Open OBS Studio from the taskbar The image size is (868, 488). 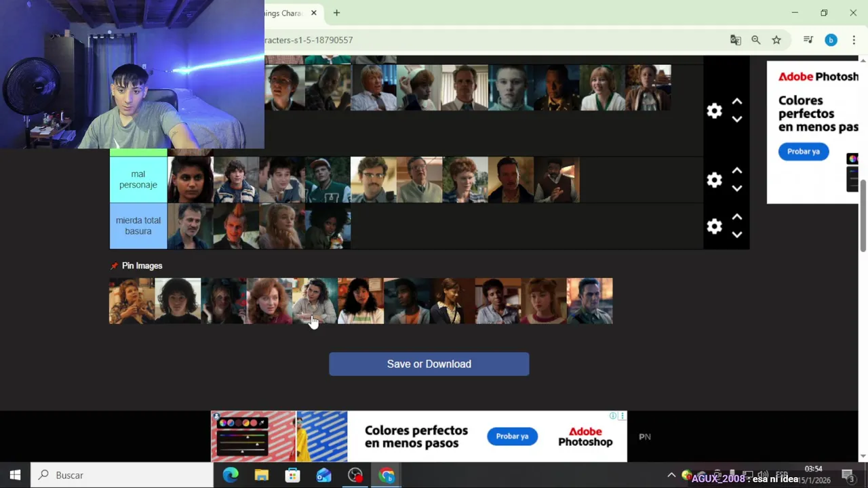click(355, 475)
